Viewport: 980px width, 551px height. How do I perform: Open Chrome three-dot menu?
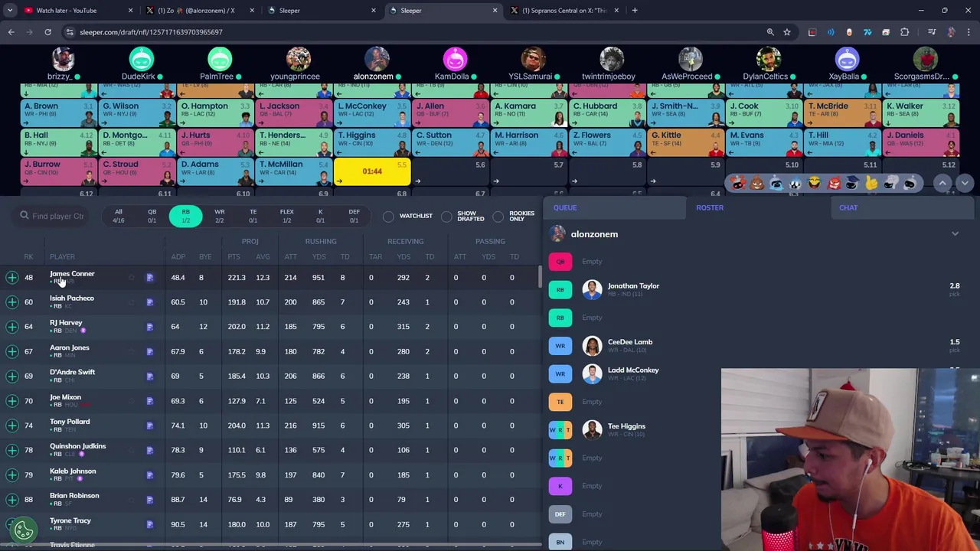[969, 32]
